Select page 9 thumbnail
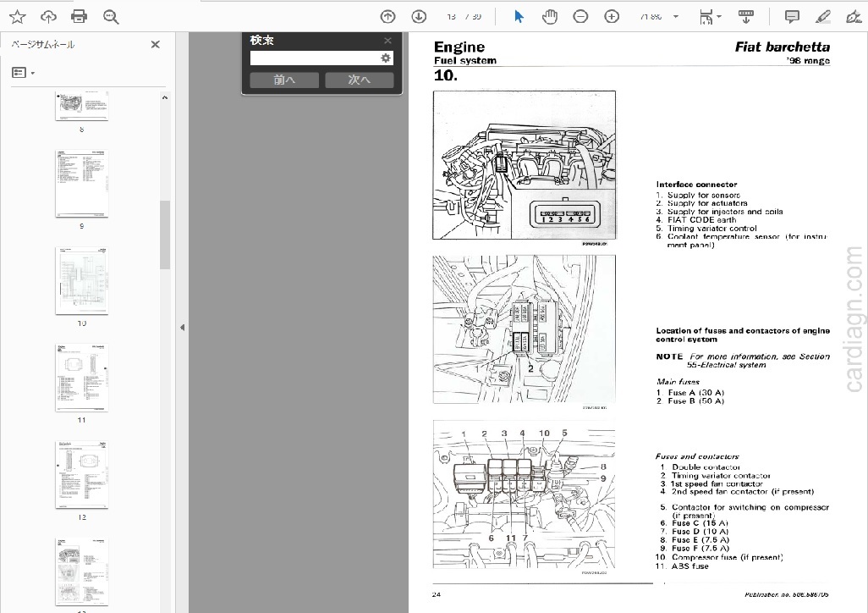868x613 pixels. point(82,184)
